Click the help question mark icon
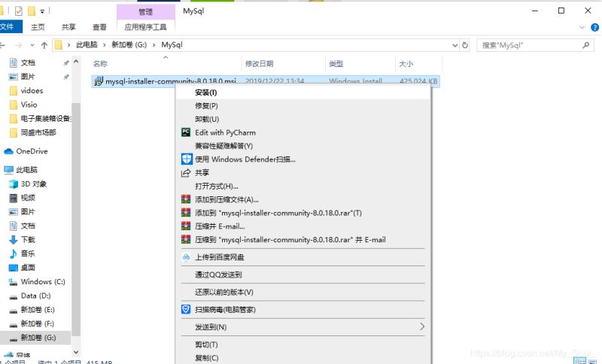Image resolution: width=602 pixels, height=364 pixels. (x=594, y=27)
